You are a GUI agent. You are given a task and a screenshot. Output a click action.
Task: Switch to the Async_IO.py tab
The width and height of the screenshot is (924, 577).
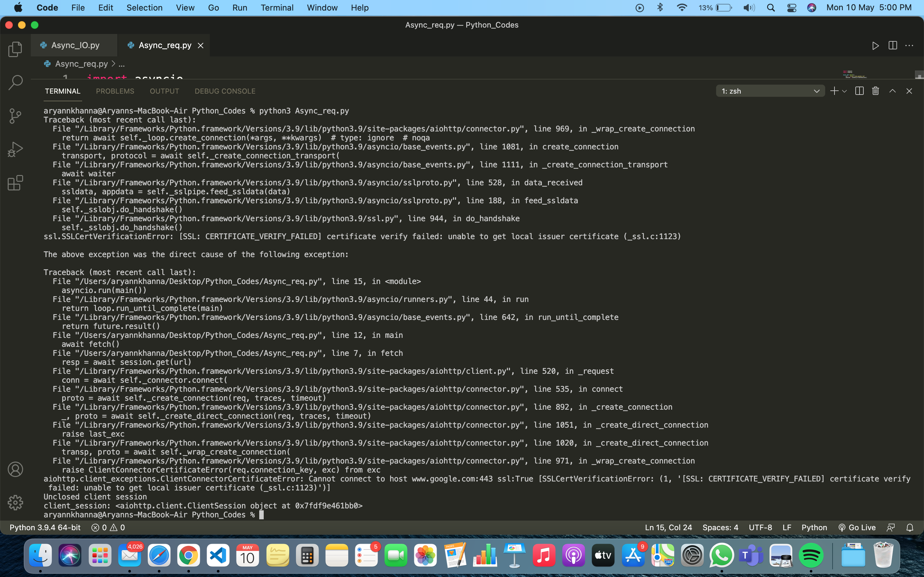(75, 46)
